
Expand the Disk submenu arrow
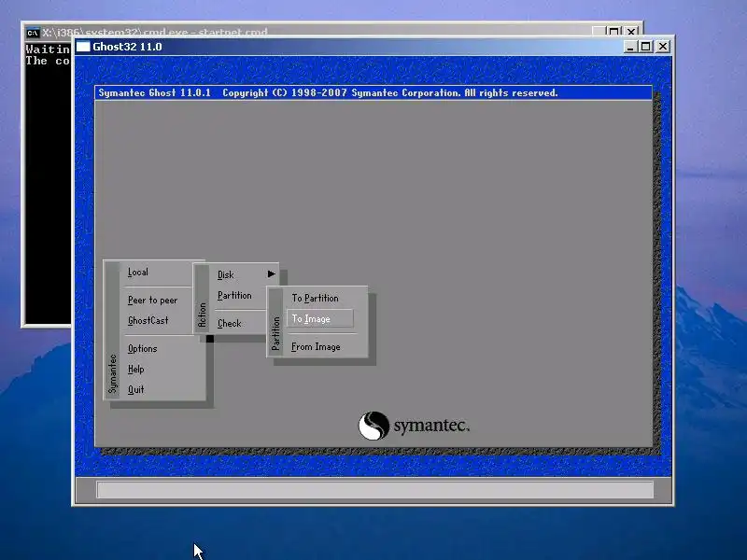coord(271,273)
